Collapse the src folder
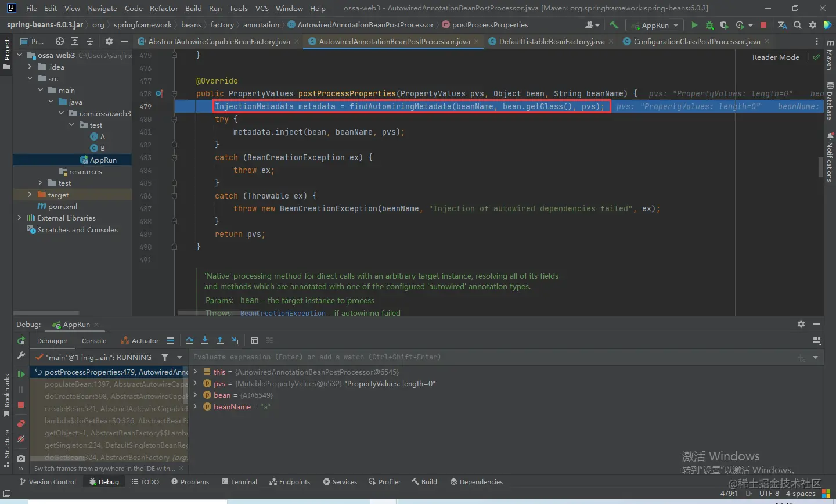 click(30, 78)
